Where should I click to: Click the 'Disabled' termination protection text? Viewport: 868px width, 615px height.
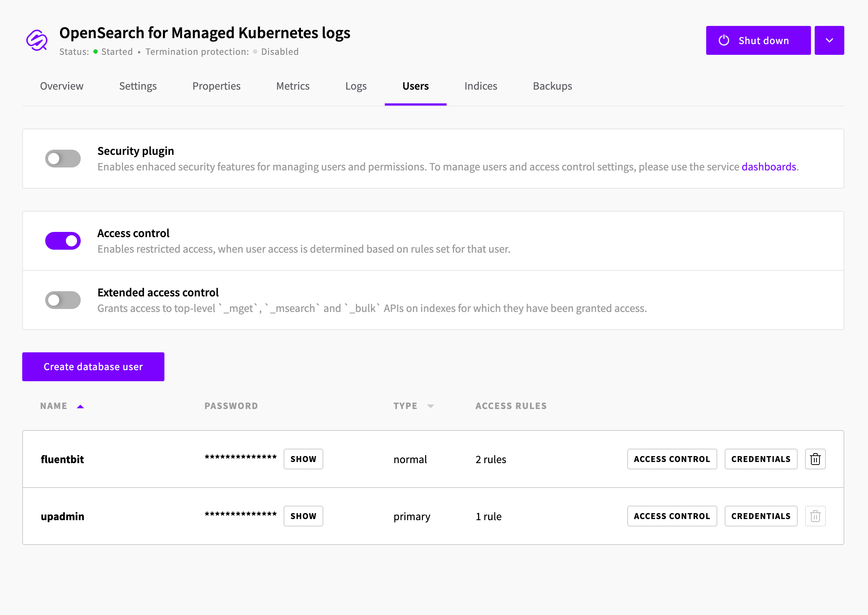[280, 52]
